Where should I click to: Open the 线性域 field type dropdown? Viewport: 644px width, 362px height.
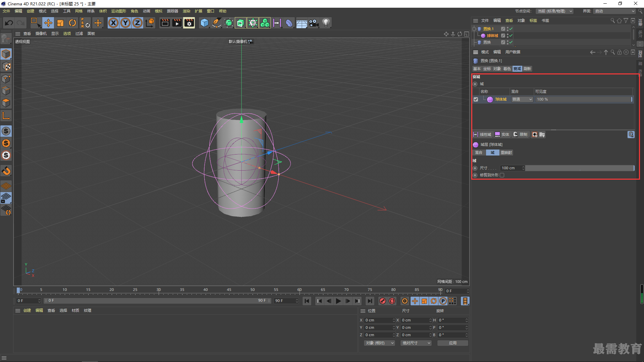482,135
